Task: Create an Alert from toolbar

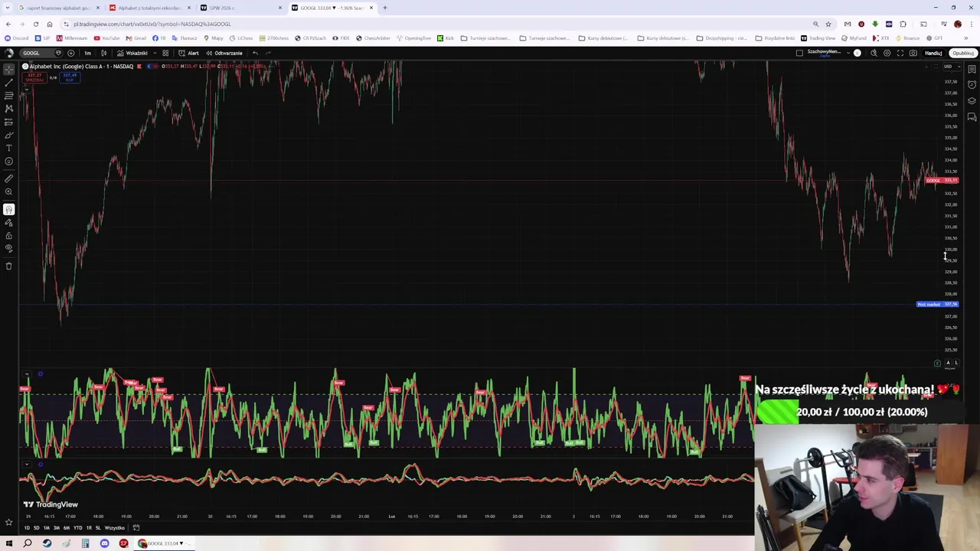Action: point(188,53)
